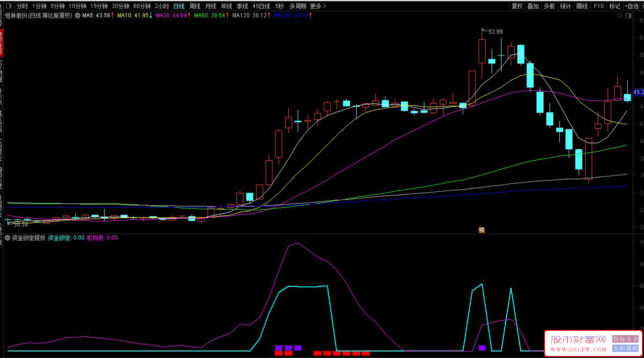Image resolution: width=644 pixels, height=358 pixels.
Task: Expand main chart indicator dropdown next to 恒林股份
Action: point(77,16)
